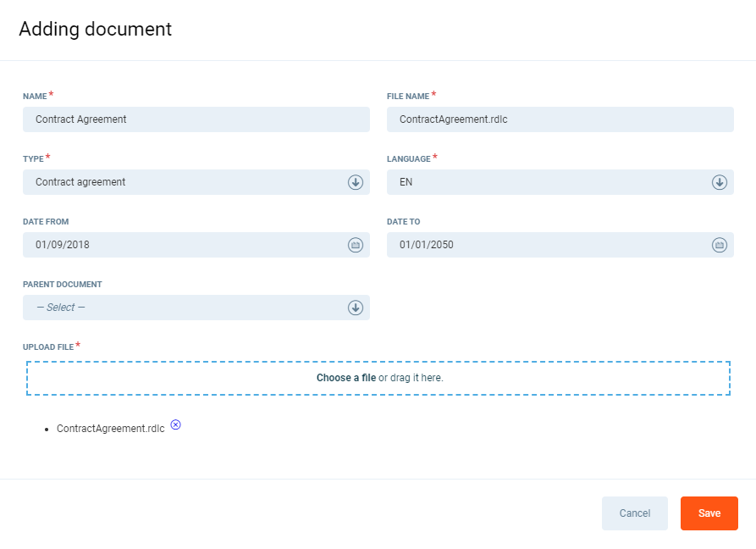756x549 pixels.
Task: Click the ContractAgreement.rdlc entry in the uploaded list
Action: coord(110,429)
